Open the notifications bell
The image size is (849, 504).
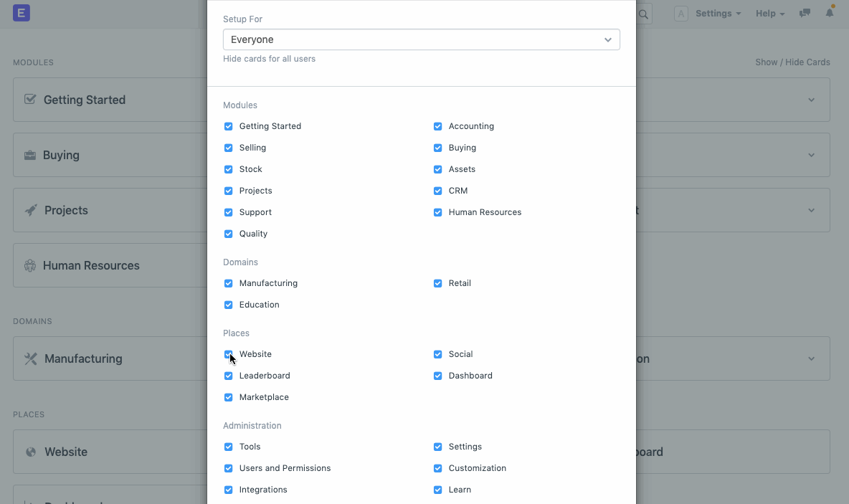830,13
